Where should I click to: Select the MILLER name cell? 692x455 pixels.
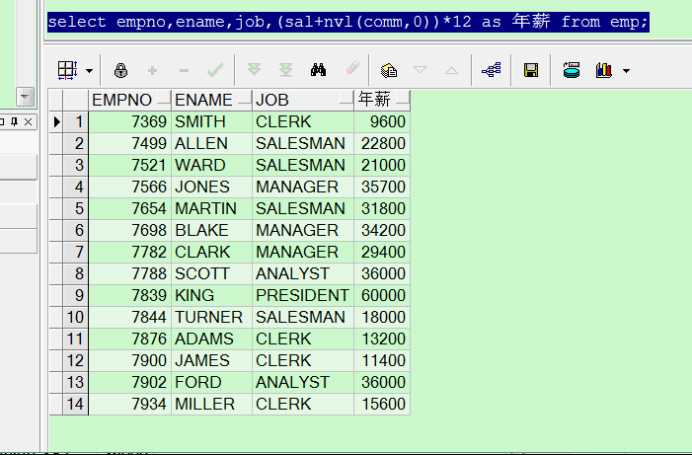point(211,404)
